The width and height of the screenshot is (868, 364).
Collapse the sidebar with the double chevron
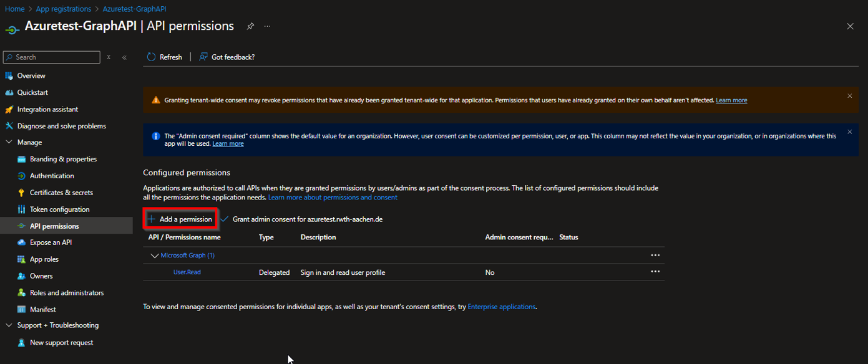(x=124, y=57)
